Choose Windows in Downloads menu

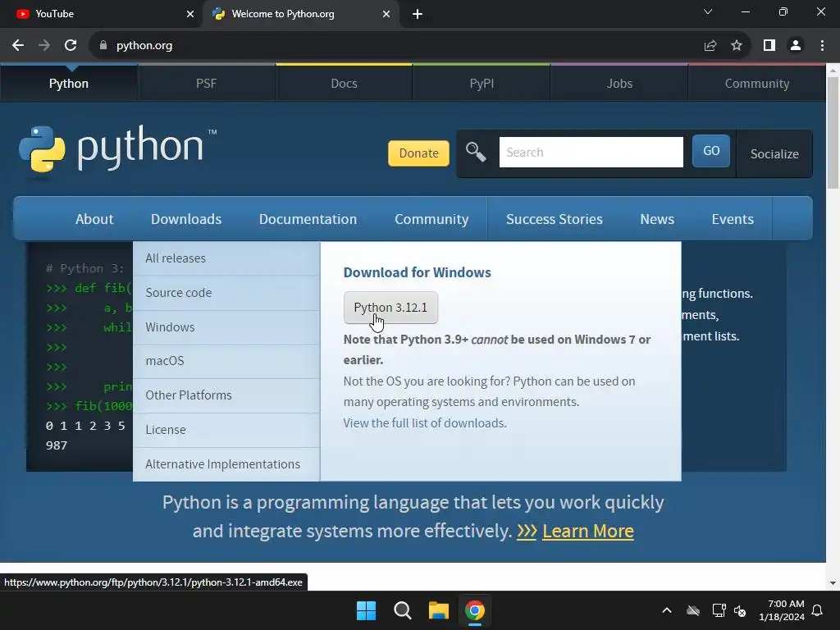(226, 326)
